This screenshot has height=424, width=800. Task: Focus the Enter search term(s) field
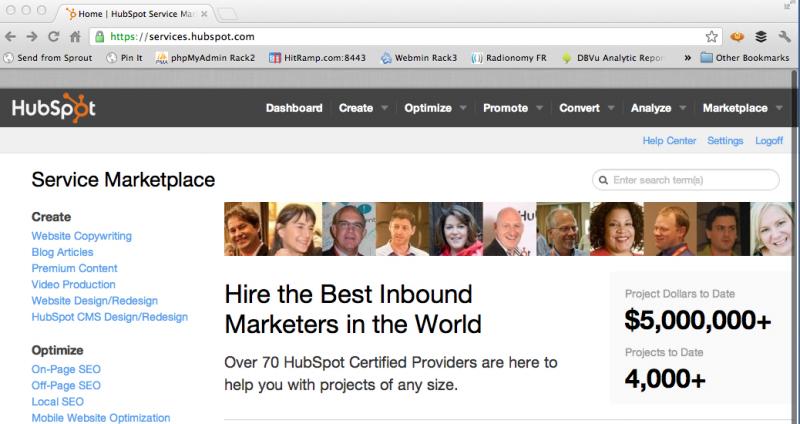click(x=686, y=180)
